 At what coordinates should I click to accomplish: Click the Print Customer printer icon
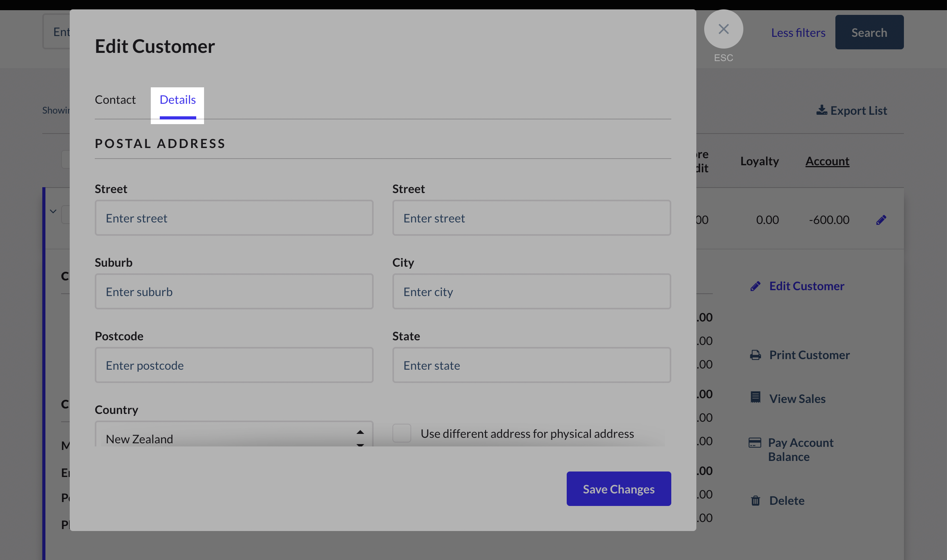[755, 355]
